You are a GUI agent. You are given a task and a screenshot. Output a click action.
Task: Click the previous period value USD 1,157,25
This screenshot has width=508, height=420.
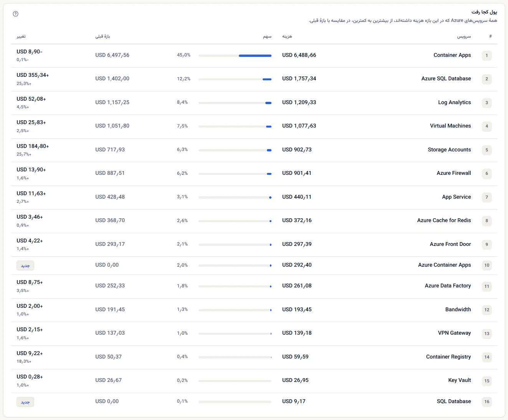tap(112, 102)
